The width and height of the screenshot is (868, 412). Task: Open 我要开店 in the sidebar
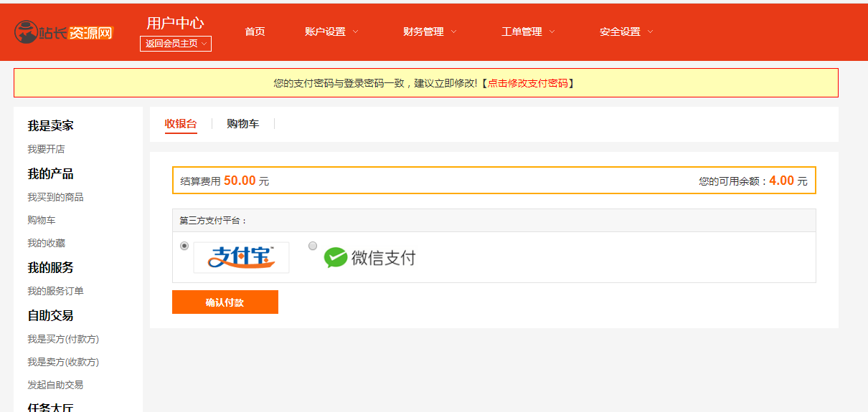tap(46, 149)
